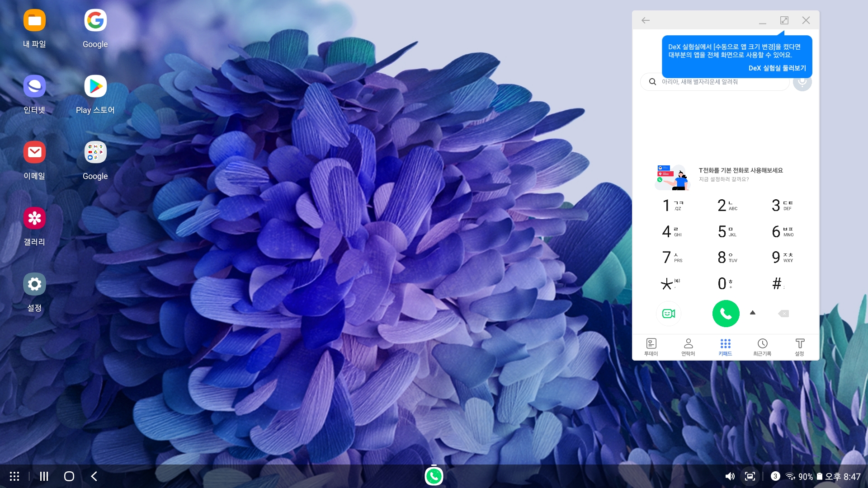Switch to the Recents tab

coord(762,347)
